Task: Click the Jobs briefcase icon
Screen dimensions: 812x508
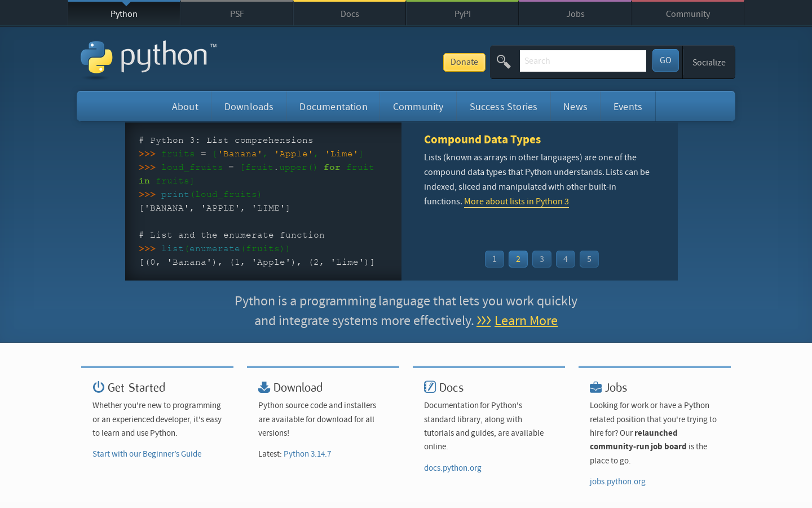Action: point(595,387)
